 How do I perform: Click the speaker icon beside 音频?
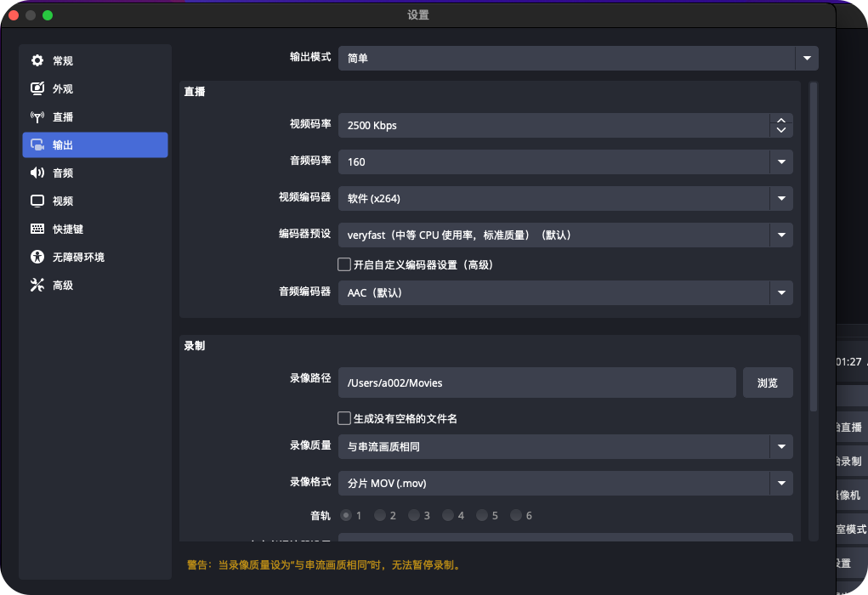coord(37,173)
